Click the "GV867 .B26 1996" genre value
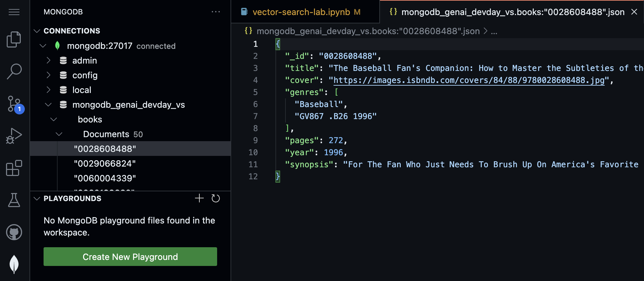This screenshot has width=644, height=281. tap(336, 116)
